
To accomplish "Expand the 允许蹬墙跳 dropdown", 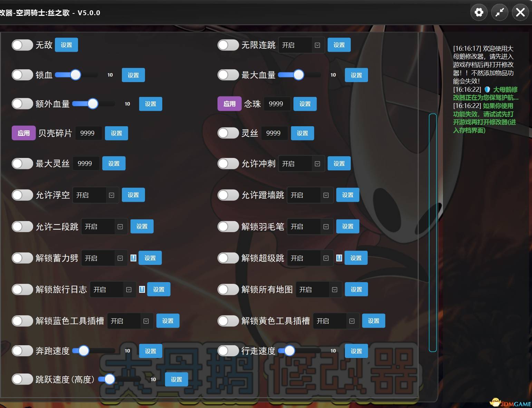I will (310, 195).
